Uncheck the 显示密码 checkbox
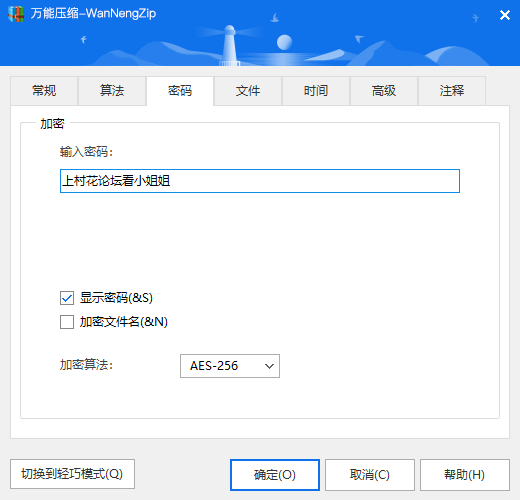The height and width of the screenshot is (500, 520). pos(67,298)
